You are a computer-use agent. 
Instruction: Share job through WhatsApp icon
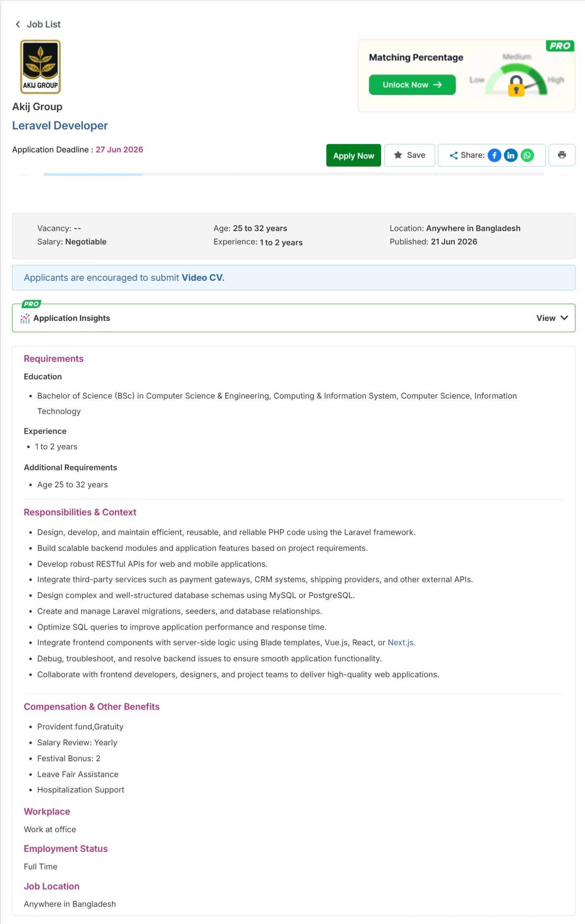[527, 155]
